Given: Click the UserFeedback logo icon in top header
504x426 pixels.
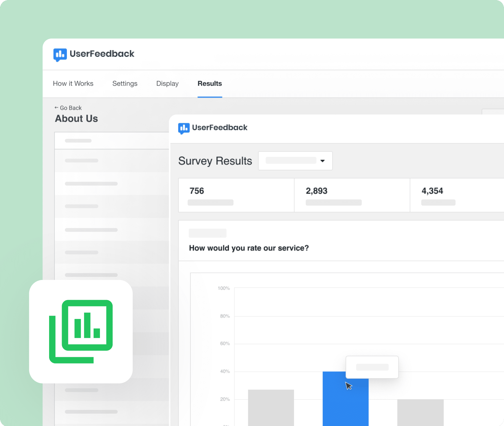Looking at the screenshot, I should point(60,55).
